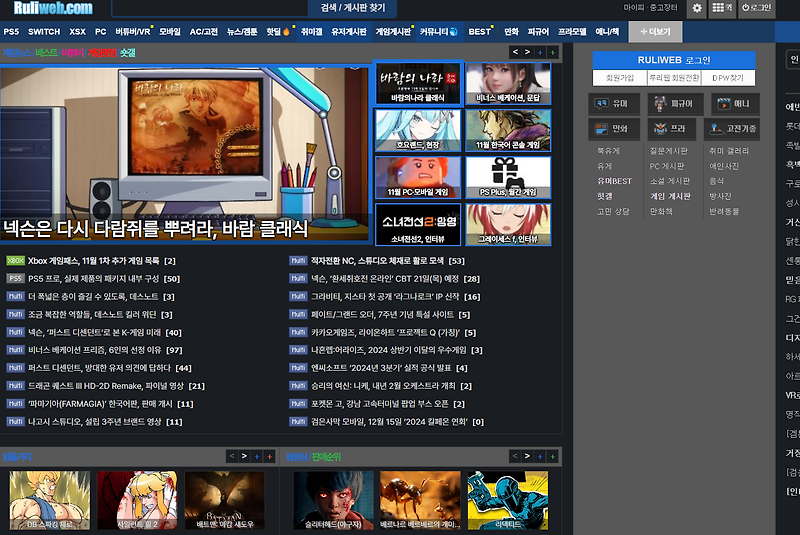Go to next slide in top news section
Screen dimensions: 800x535
(x=527, y=52)
